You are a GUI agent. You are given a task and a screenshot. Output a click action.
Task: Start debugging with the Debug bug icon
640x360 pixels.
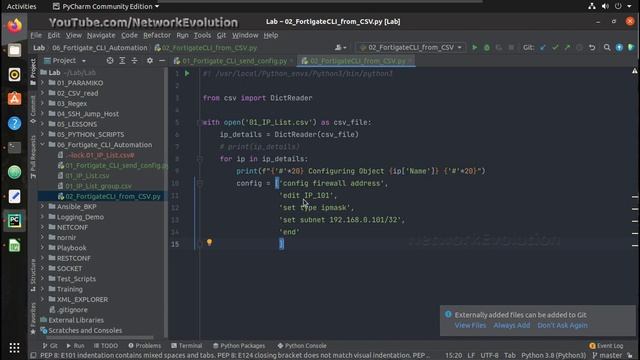click(x=487, y=48)
